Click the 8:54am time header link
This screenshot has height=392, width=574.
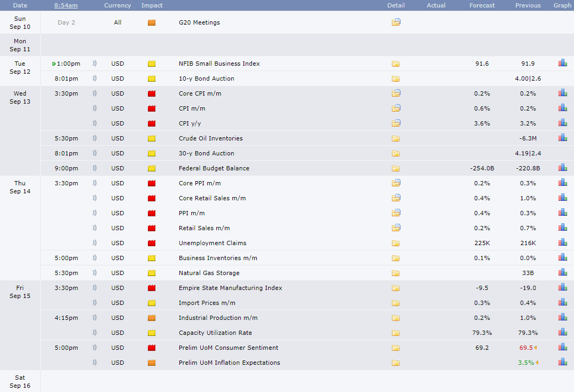(66, 5)
